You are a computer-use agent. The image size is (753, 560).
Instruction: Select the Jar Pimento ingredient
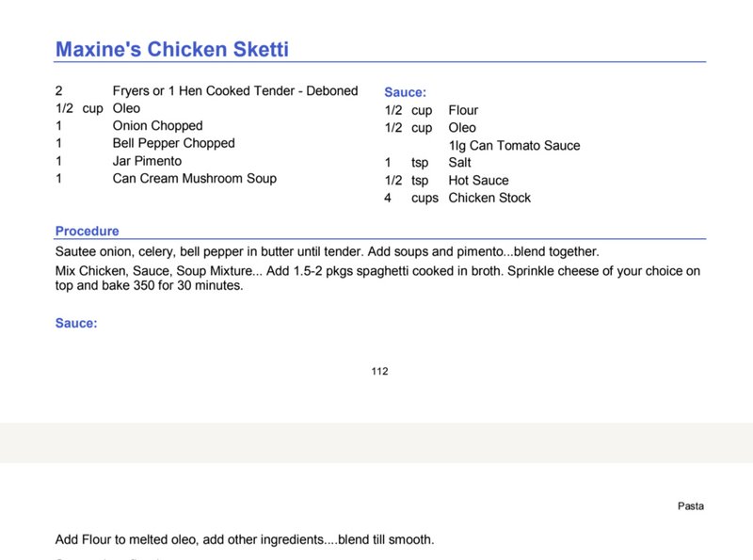click(147, 161)
